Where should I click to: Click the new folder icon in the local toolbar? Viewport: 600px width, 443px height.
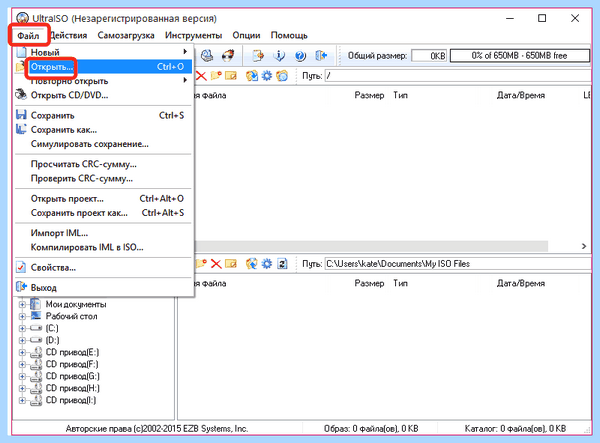201,264
